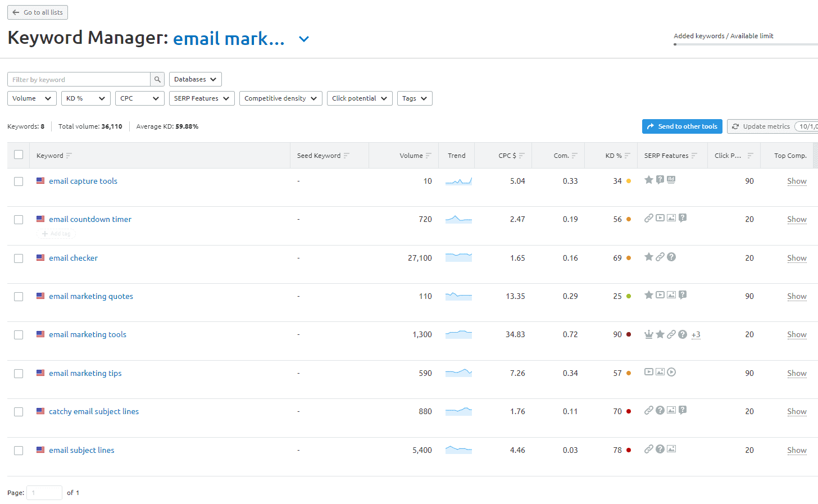Click the question circle icon for email subject lines
This screenshot has height=504, width=818.
(x=660, y=449)
